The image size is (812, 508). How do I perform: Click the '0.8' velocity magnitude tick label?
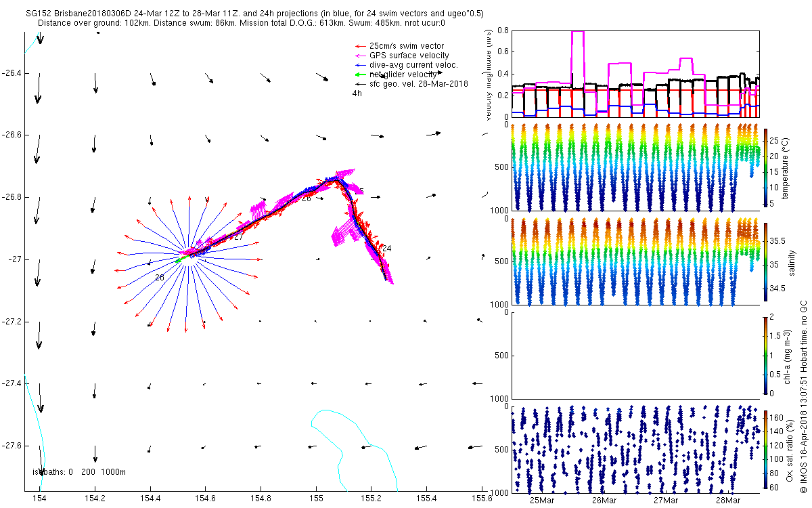coord(502,30)
